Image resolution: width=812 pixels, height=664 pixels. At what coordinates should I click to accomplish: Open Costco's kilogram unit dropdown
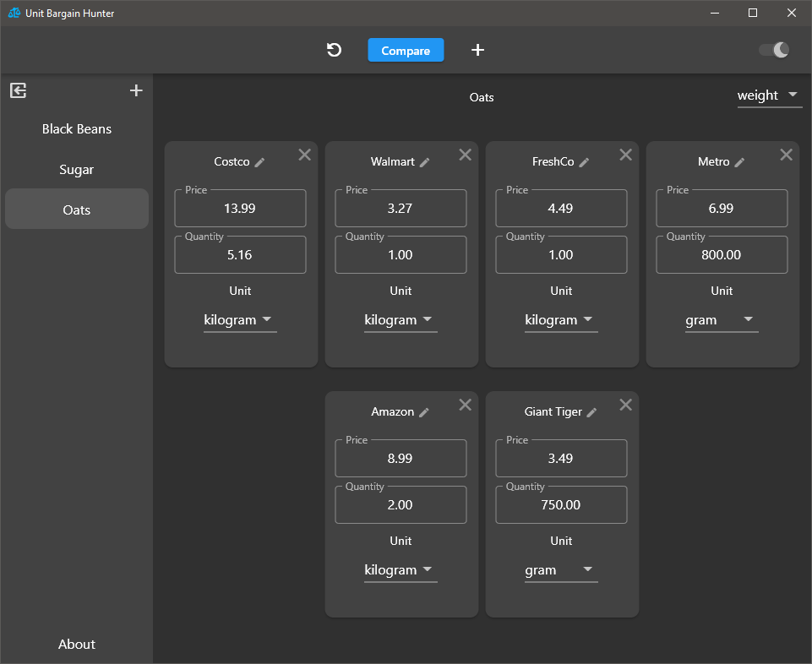pos(240,320)
